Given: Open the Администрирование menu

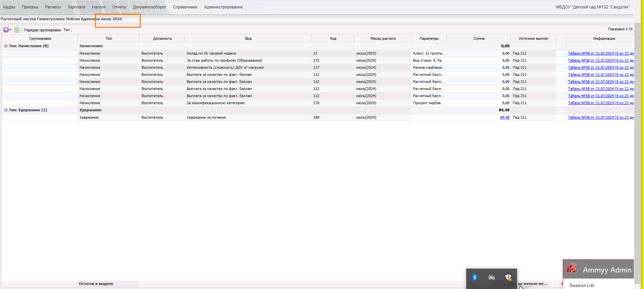Looking at the screenshot, I should click(223, 7).
